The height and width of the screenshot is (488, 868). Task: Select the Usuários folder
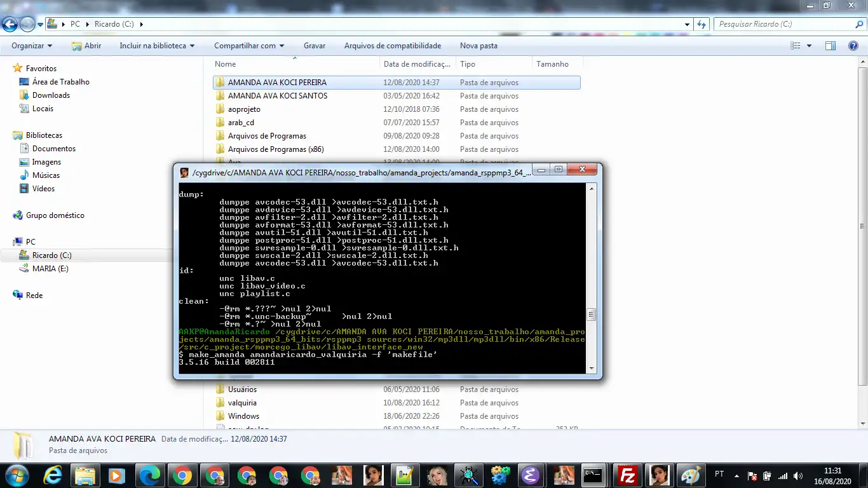(242, 390)
